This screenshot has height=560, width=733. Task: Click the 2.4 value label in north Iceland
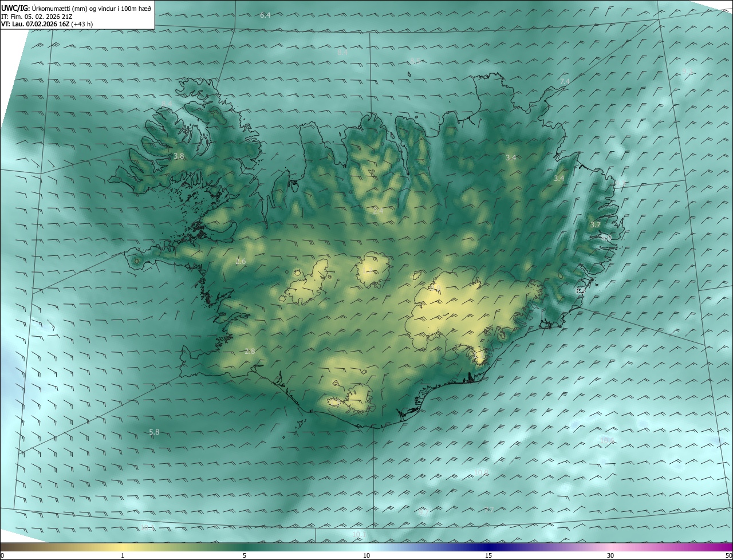(378, 211)
